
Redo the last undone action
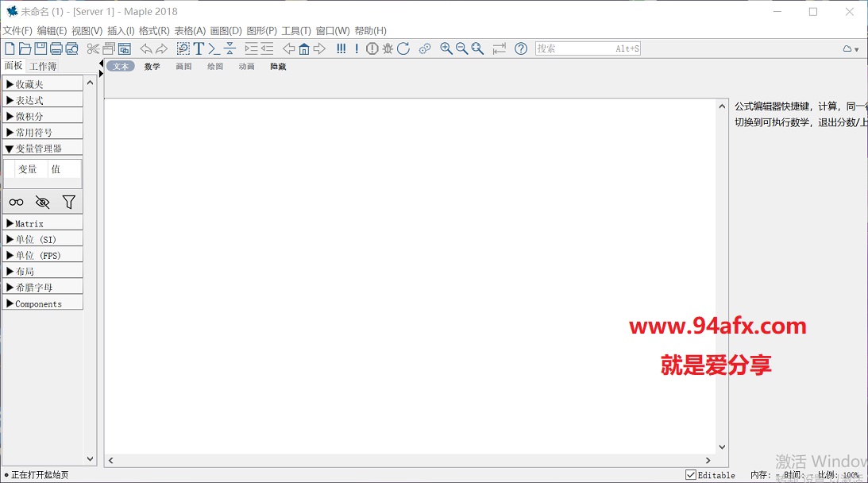(161, 48)
